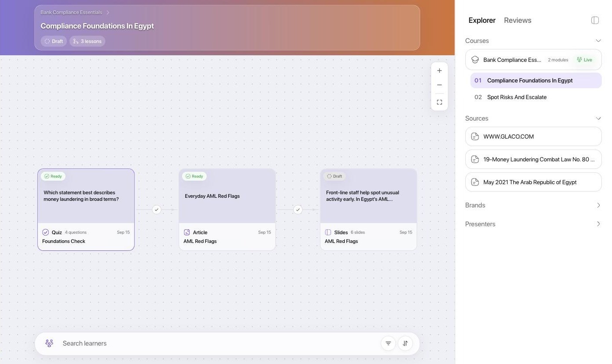The width and height of the screenshot is (612, 364).
Task: Click the learners group icon in search bar
Action: pyautogui.click(x=49, y=343)
